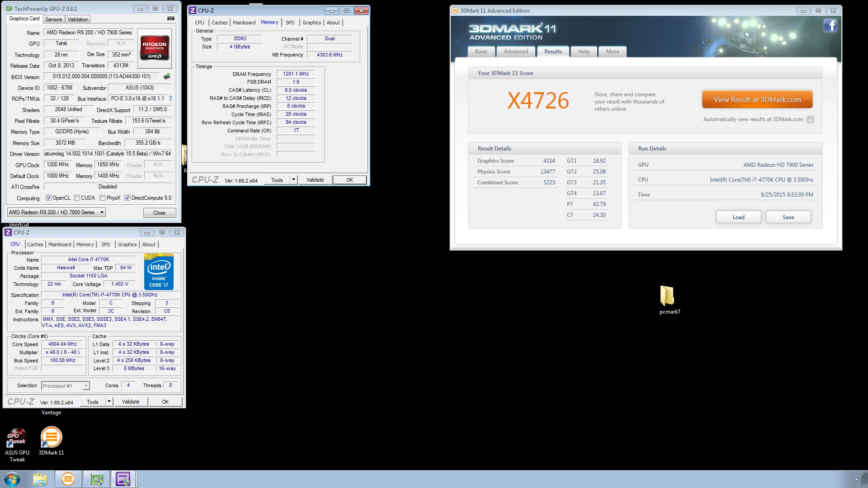Click Close button in GPU-Z
Screen dimensions: 868x488
point(159,213)
